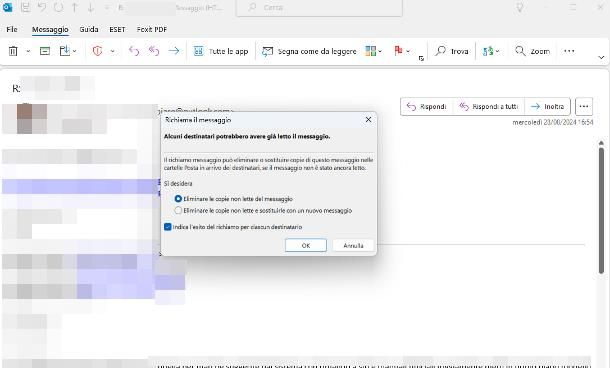
Task: Click Next item down arrow in title bar
Action: click(91, 7)
